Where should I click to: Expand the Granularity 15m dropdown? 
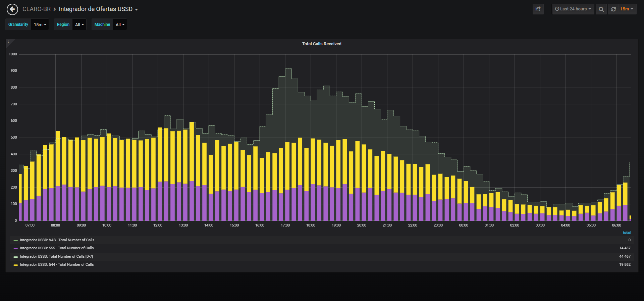[x=40, y=24]
